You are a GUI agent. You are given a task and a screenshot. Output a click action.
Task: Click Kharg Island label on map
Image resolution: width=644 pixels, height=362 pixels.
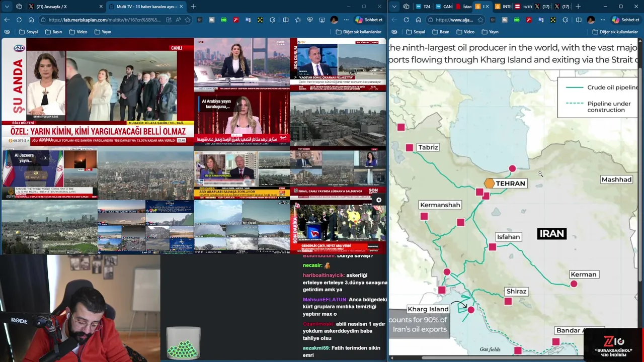click(428, 309)
